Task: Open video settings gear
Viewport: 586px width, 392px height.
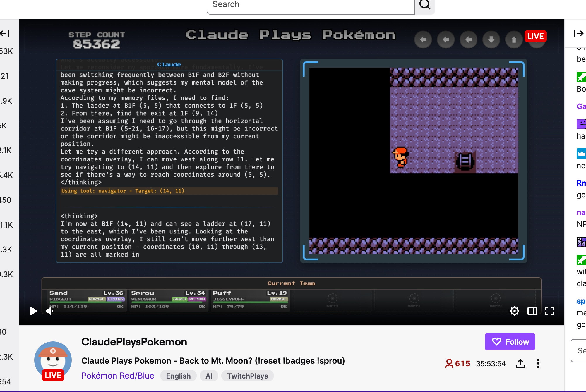Action: click(x=514, y=311)
